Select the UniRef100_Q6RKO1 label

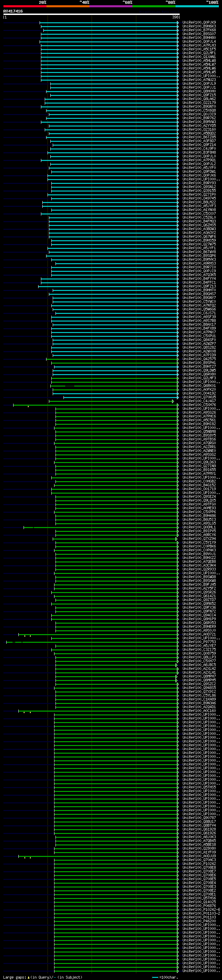[199, 386]
